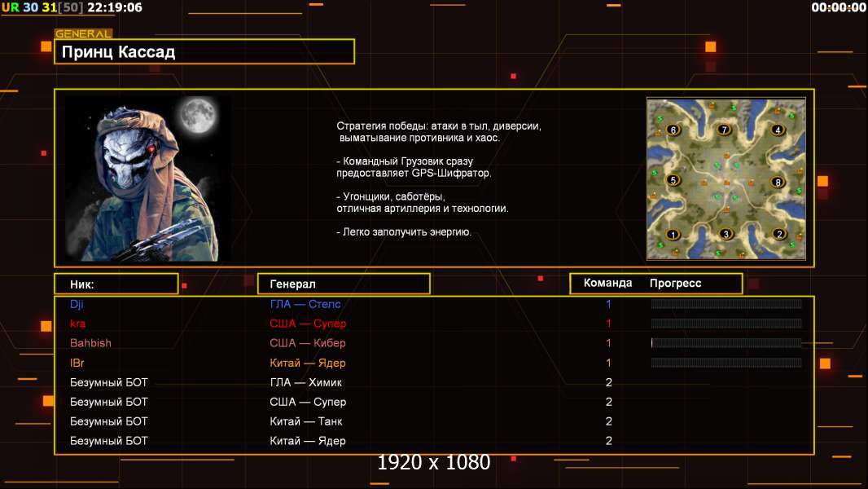The image size is (868, 489).
Task: Click team number 1 in kra's row
Action: click(608, 324)
